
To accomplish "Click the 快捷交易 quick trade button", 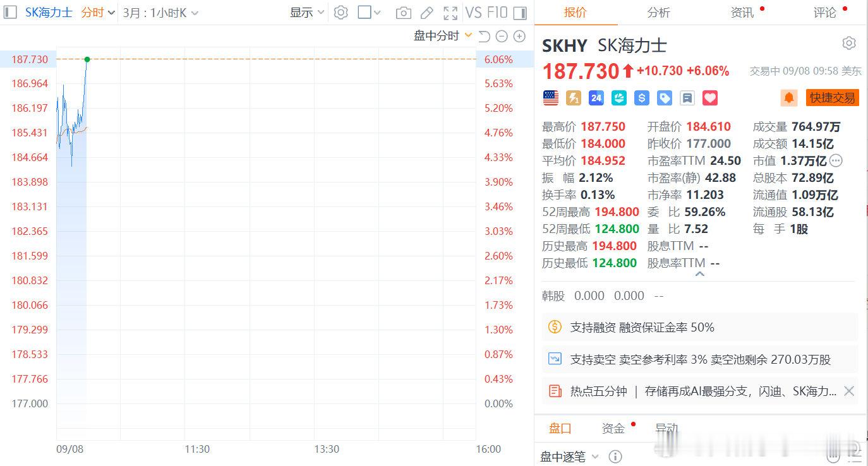I will point(833,98).
